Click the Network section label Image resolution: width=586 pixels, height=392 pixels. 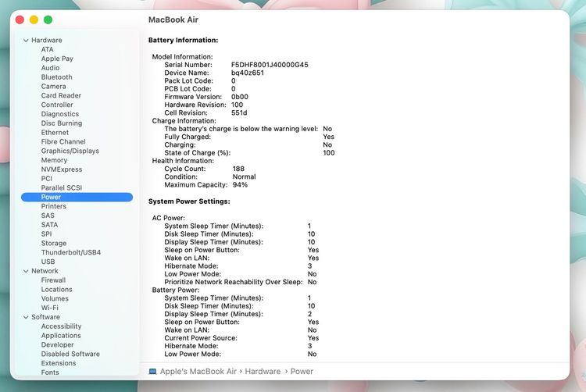click(45, 271)
